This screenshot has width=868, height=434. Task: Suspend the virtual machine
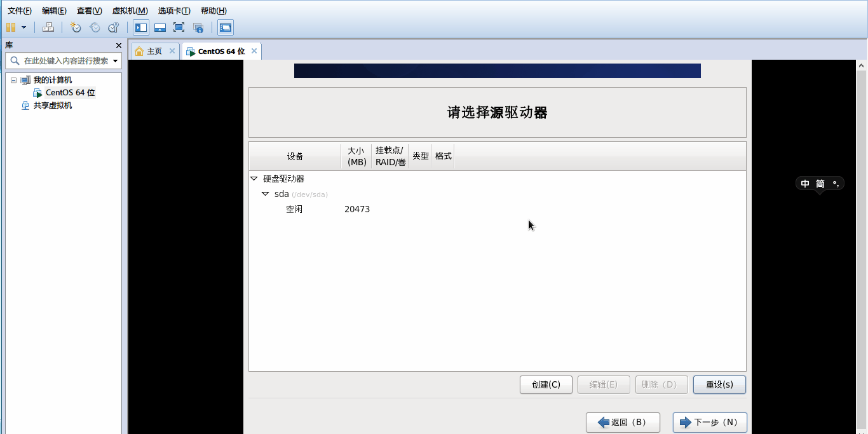point(11,27)
